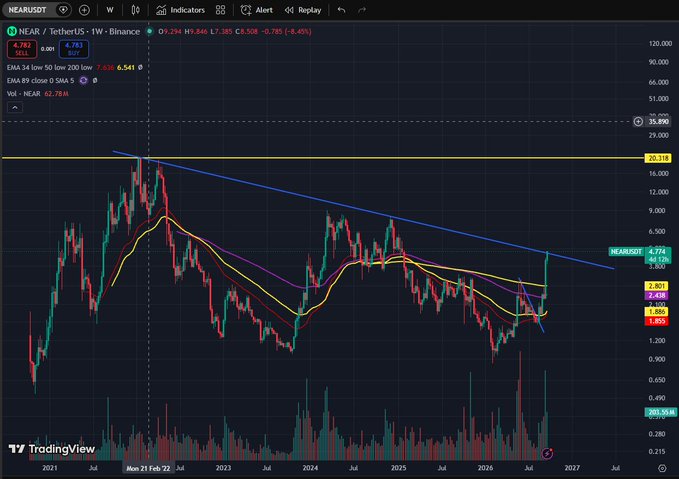This screenshot has height=479, width=679.
Task: Collapse the indicator legend with the chevron
Action: coord(15,107)
